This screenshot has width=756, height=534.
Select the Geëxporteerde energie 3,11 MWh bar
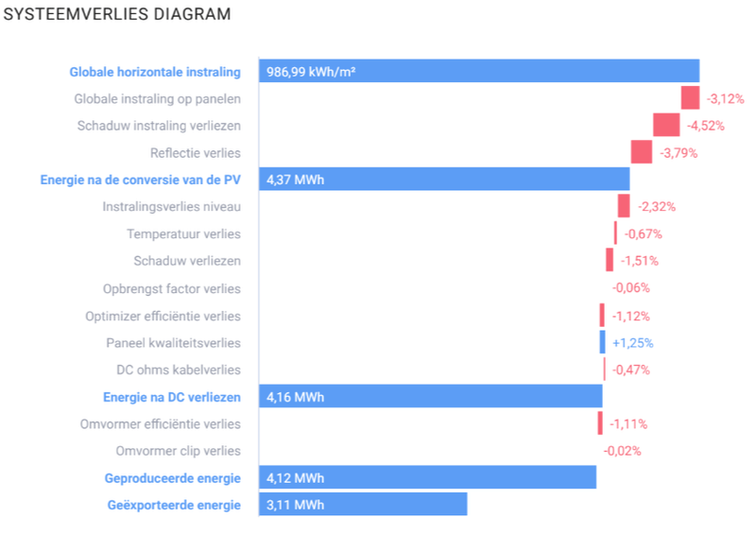363,505
